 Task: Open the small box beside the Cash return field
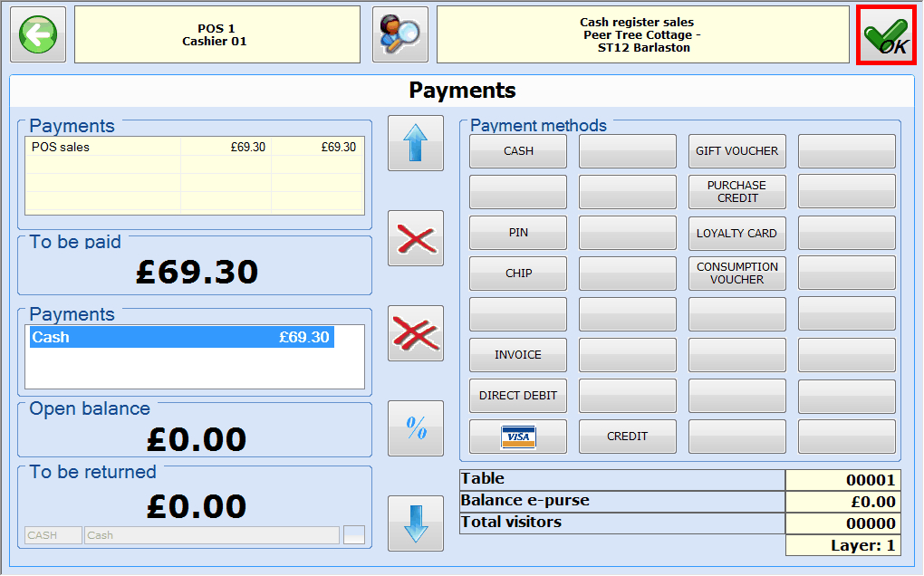[354, 535]
